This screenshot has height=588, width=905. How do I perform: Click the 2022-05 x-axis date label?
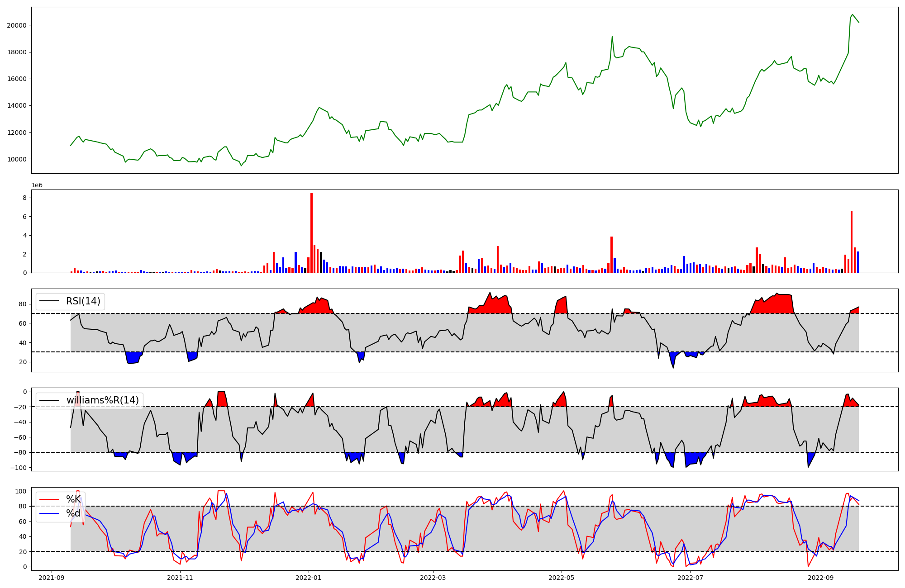[562, 577]
